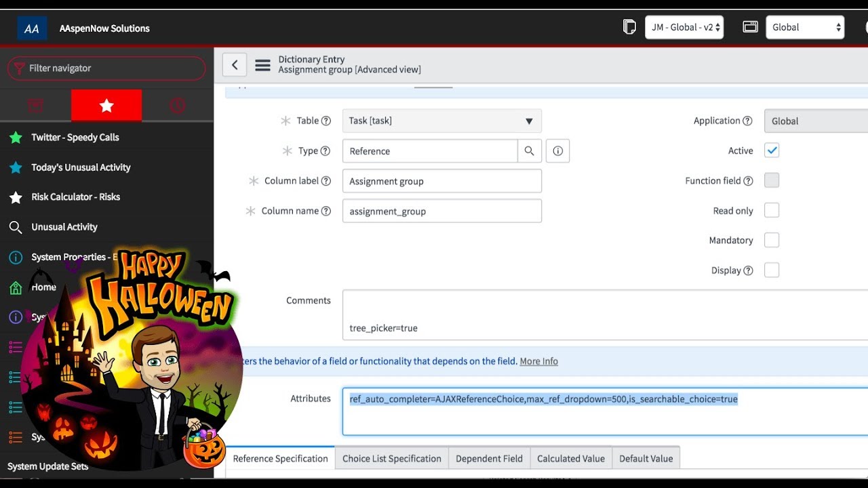Screen dimensions: 868x488
Task: Click the Type reference lookup magnifier
Action: [x=530, y=151]
